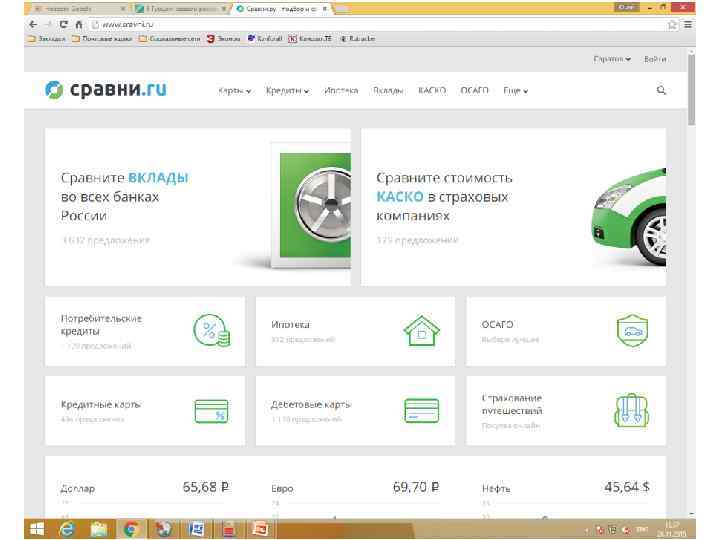The height and width of the screenshot is (540, 720).
Task: Close the active Сравни.ру tab
Action: (324, 9)
